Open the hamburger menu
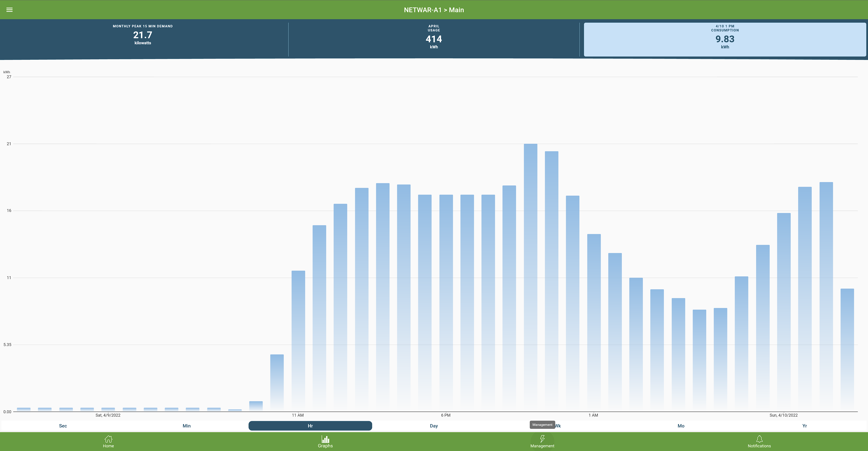Screen dimensions: 868x451 [9, 10]
